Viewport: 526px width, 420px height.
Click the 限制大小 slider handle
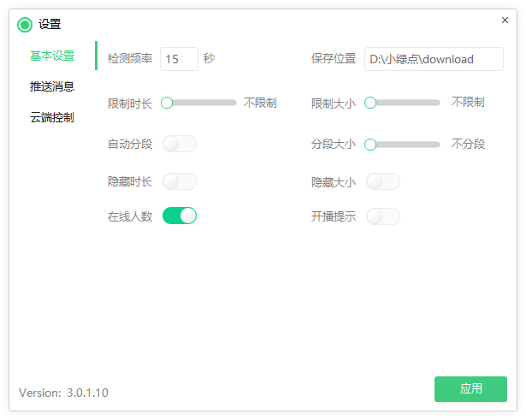click(x=370, y=103)
